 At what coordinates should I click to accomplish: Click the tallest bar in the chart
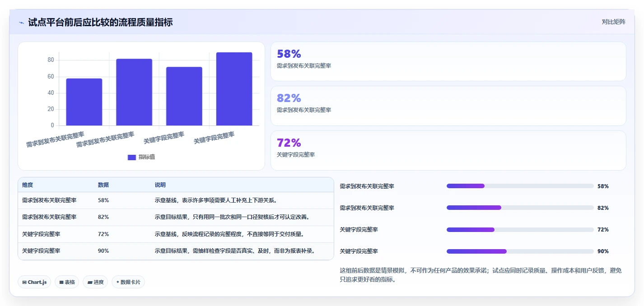(x=234, y=89)
